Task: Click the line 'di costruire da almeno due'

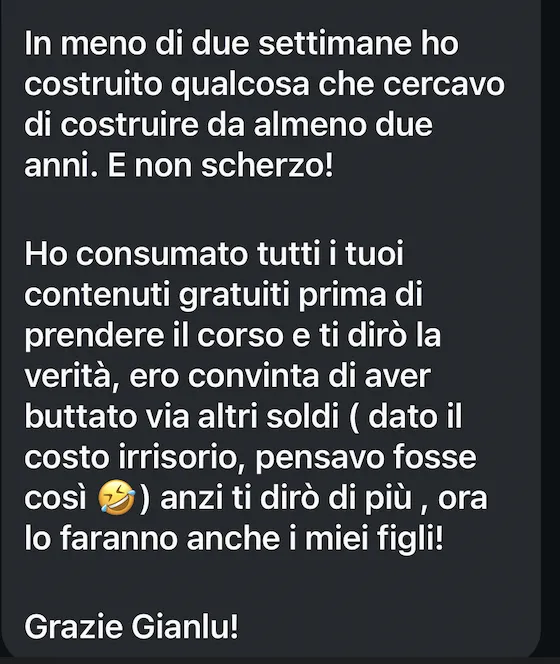Action: pyautogui.click(x=229, y=125)
